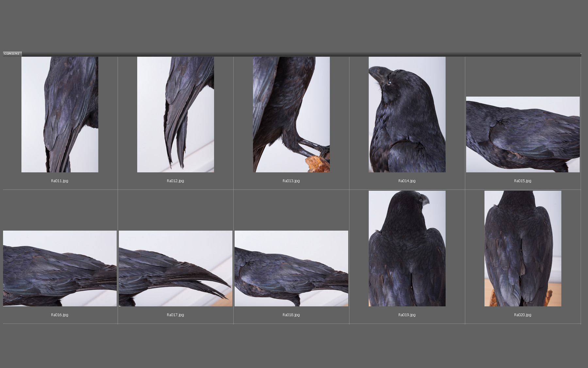Screen dimensions: 588x368
Task: Click the Ra017.jpg filename label
Action: pos(175,315)
